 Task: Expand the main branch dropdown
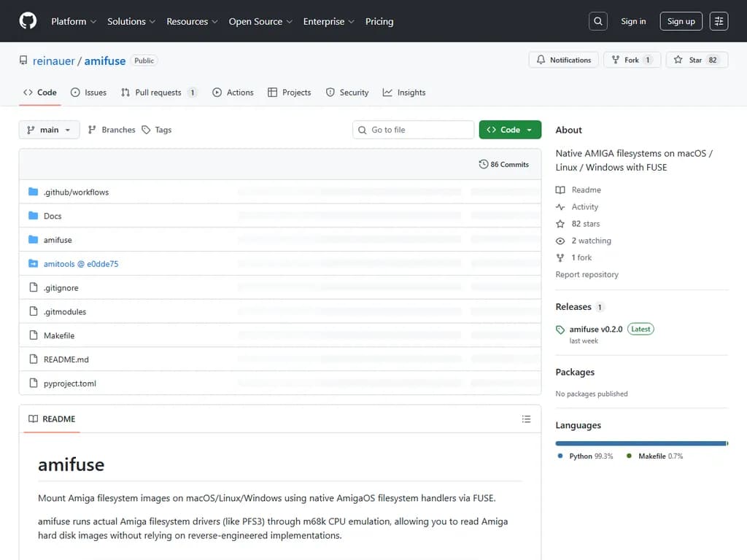(49, 130)
